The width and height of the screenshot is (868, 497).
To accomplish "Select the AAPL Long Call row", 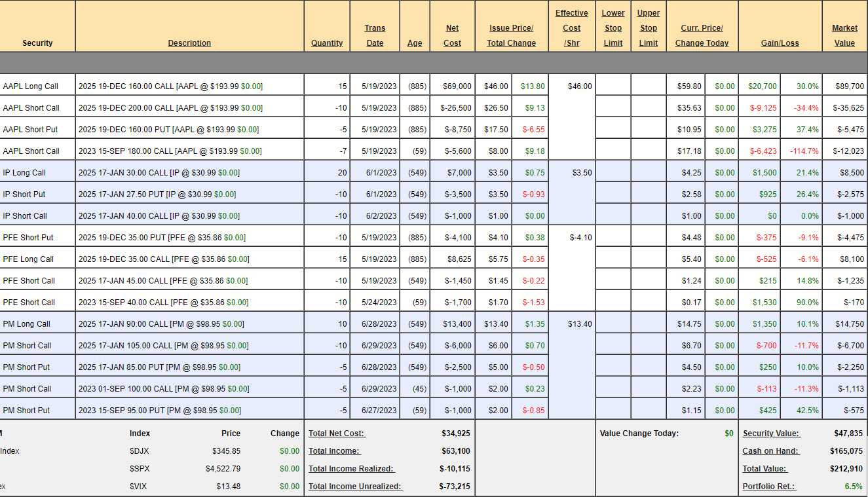I will coord(31,86).
